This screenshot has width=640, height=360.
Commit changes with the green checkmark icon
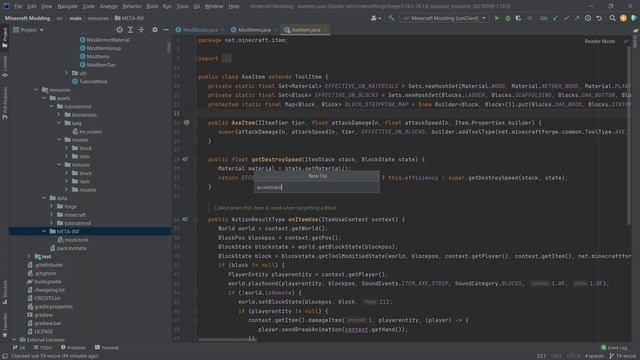[566, 18]
